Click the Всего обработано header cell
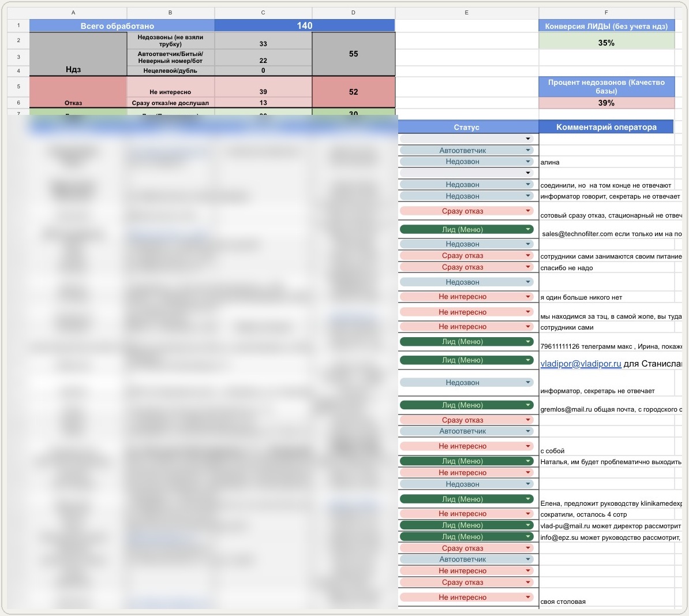 click(117, 26)
